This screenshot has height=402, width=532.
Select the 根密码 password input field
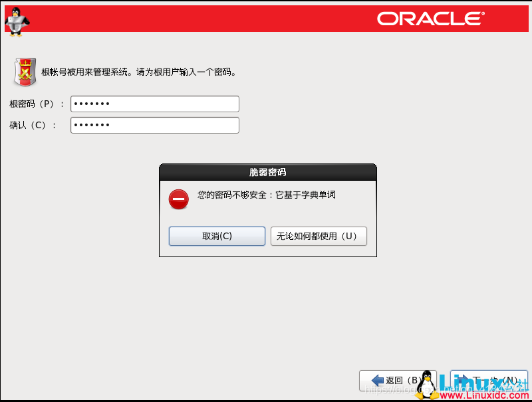pyautogui.click(x=154, y=104)
